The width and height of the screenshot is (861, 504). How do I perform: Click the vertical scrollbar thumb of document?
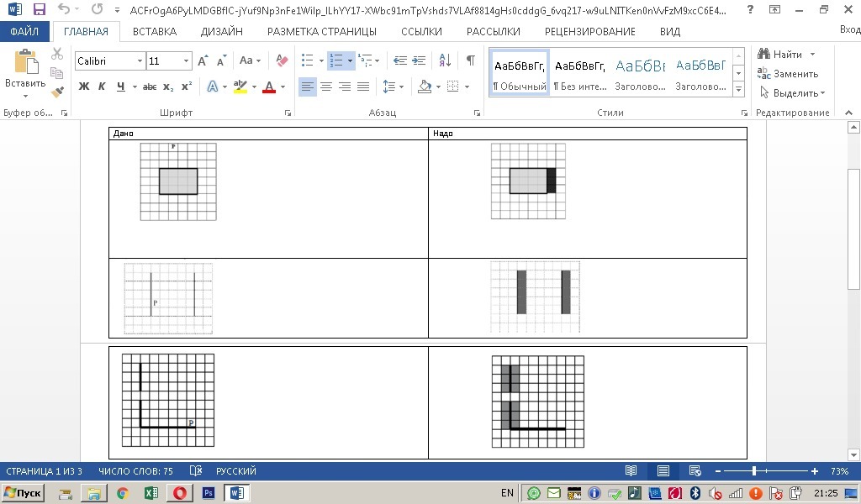[853, 229]
